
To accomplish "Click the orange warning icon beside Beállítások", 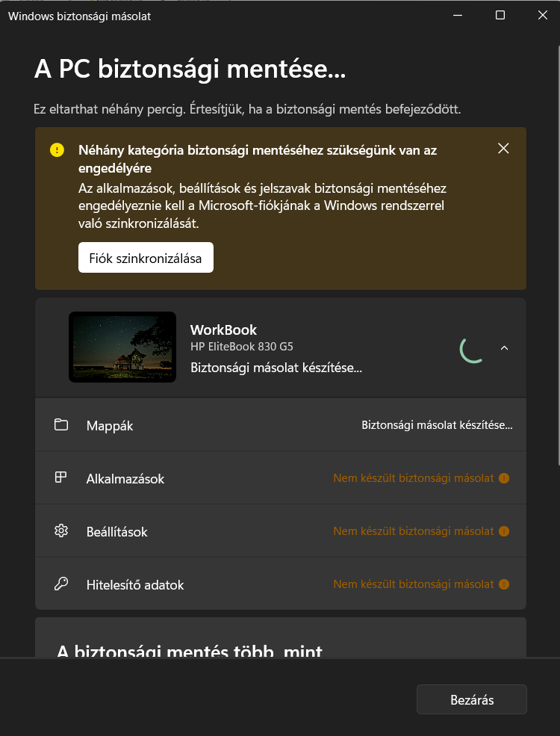I will (504, 531).
